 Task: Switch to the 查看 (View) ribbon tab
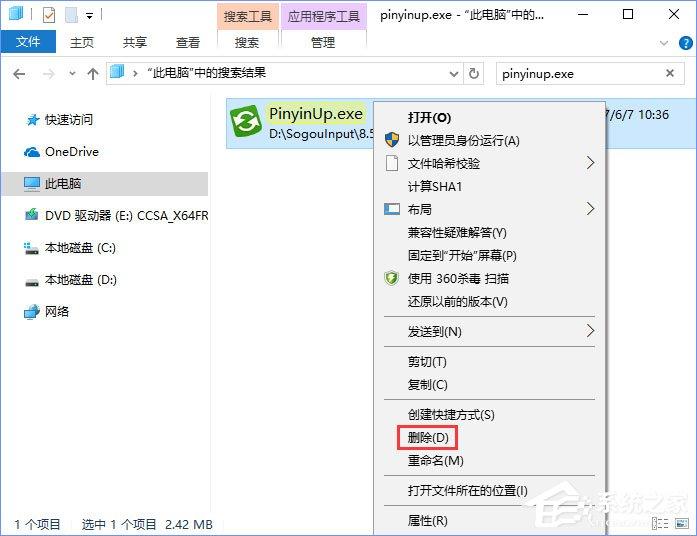tap(188, 42)
